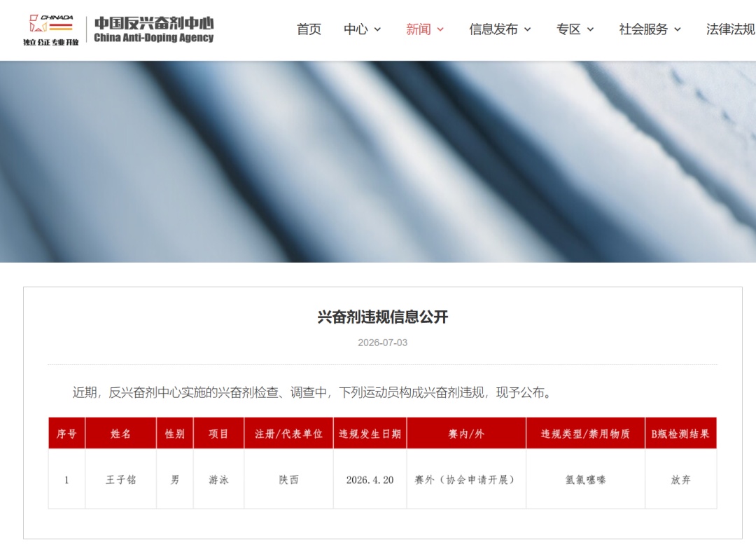Expand the 中心 dropdown chevron
The width and height of the screenshot is (756, 552).
pos(377,30)
